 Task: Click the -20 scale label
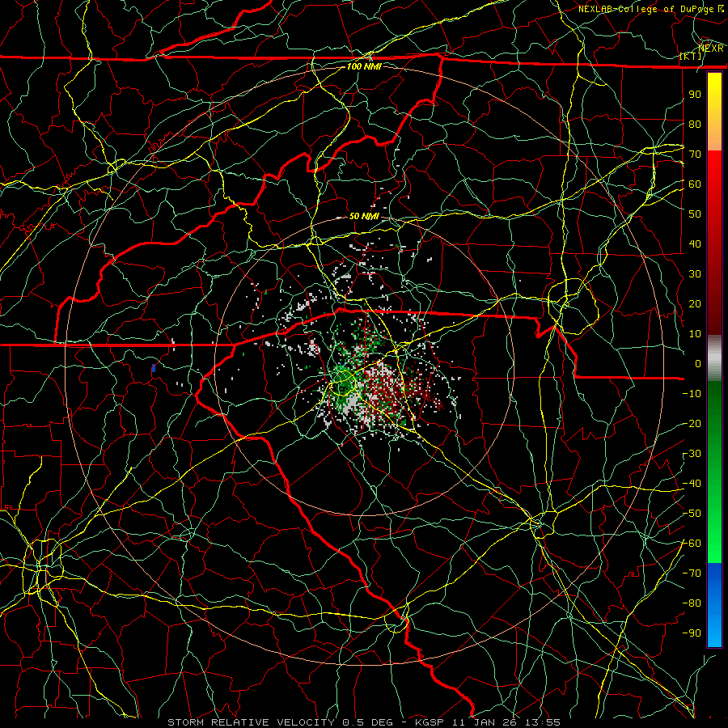692,423
